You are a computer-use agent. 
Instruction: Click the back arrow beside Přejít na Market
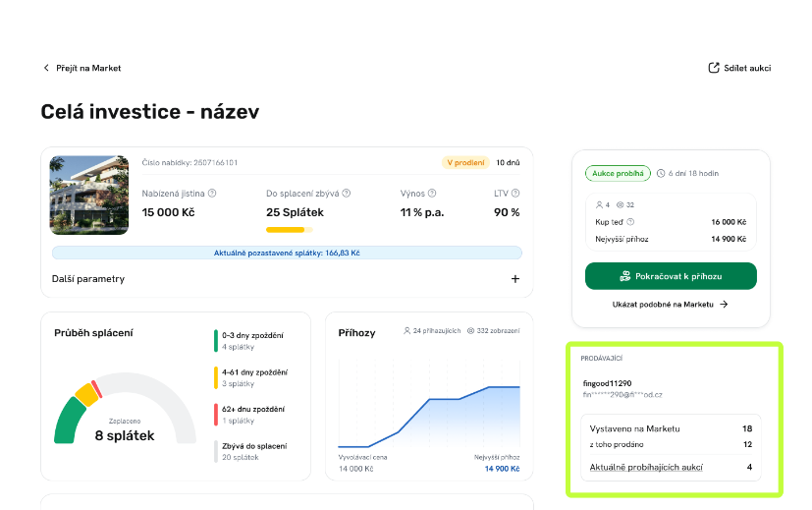pyautogui.click(x=46, y=68)
